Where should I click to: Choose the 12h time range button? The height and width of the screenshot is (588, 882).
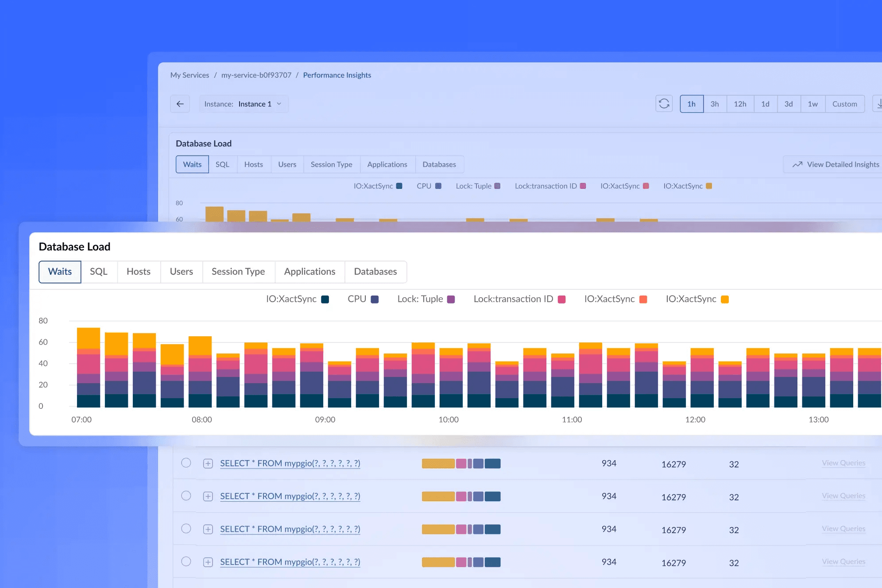740,104
